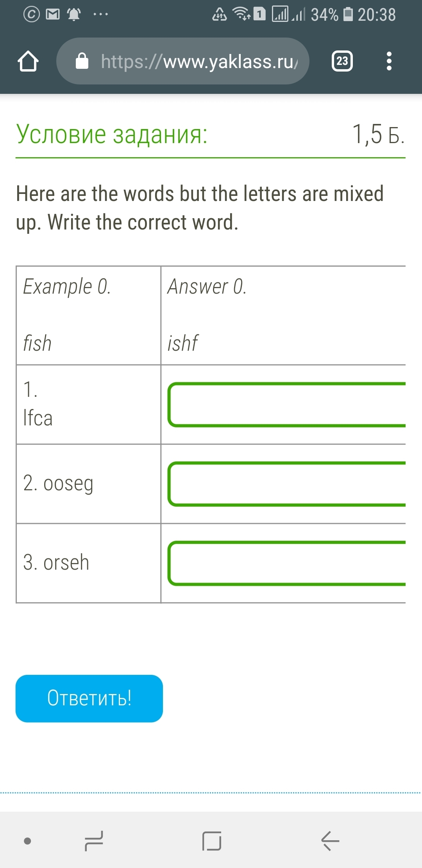Tap the Android home square button
The width and height of the screenshot is (422, 868).
click(x=212, y=841)
